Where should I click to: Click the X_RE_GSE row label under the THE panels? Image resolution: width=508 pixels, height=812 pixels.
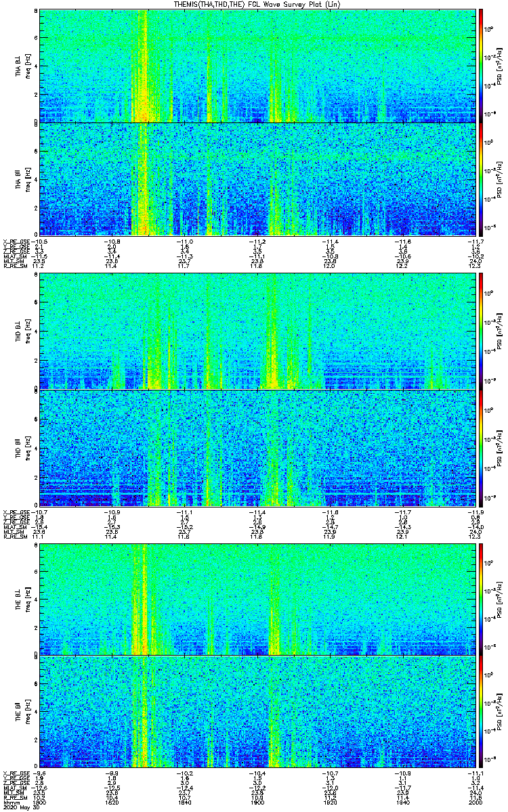(15, 773)
